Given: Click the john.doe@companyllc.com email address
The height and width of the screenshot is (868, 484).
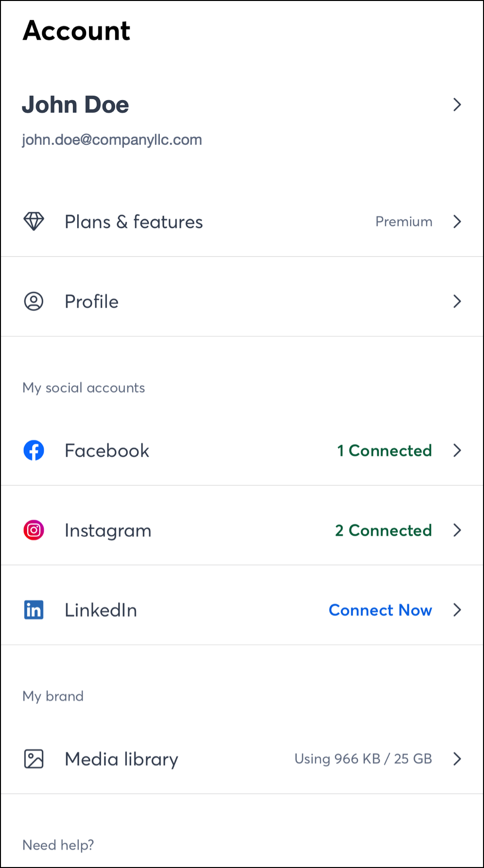Looking at the screenshot, I should pos(112,140).
